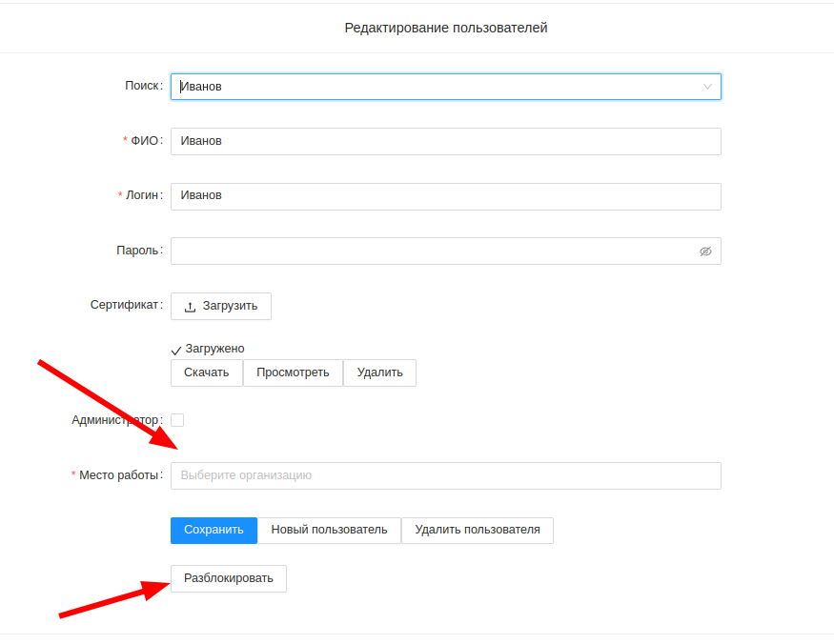
Task: Open the Место работы organization selector
Action: click(x=445, y=475)
